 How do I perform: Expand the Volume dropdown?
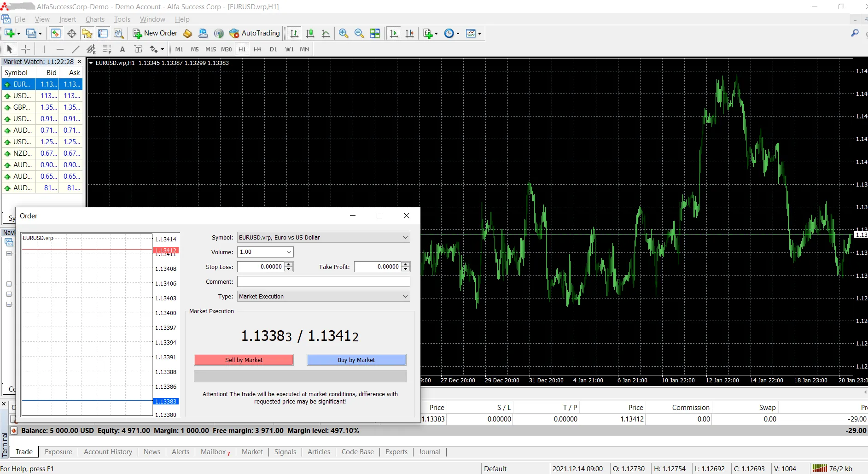[x=266, y=252]
